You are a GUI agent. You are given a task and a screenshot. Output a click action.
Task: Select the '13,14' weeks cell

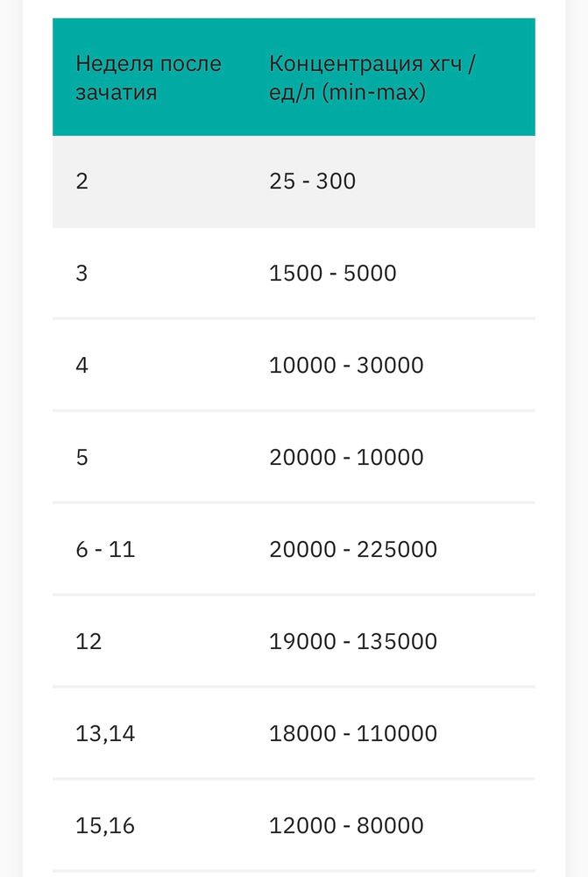tap(105, 734)
